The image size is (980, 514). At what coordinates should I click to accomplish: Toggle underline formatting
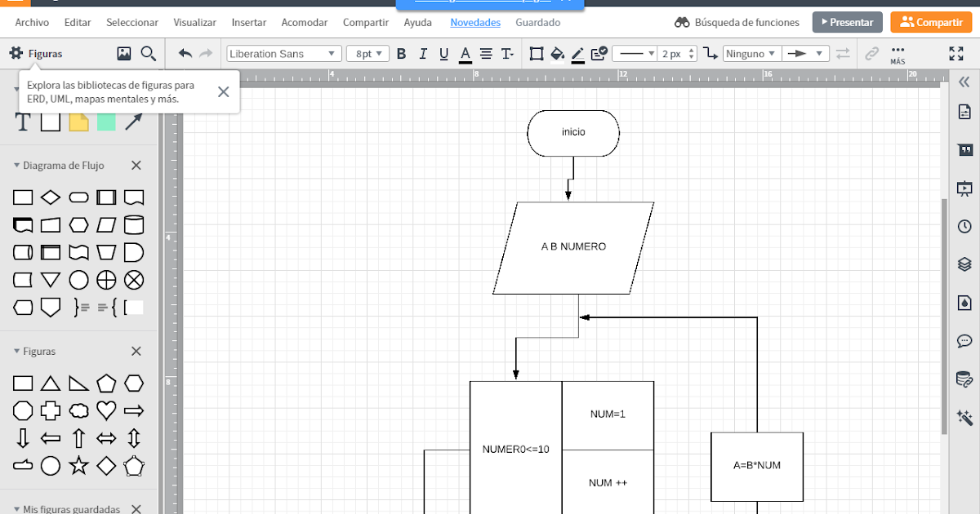[443, 53]
